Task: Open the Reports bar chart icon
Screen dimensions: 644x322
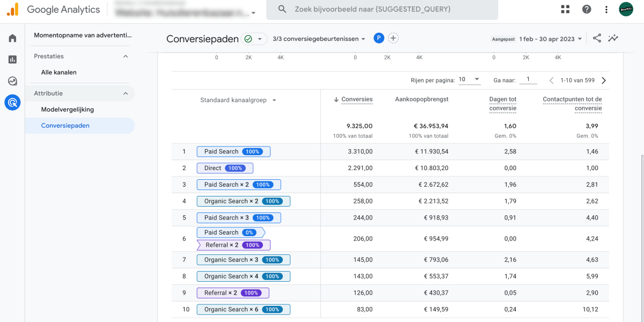Action: point(12,60)
